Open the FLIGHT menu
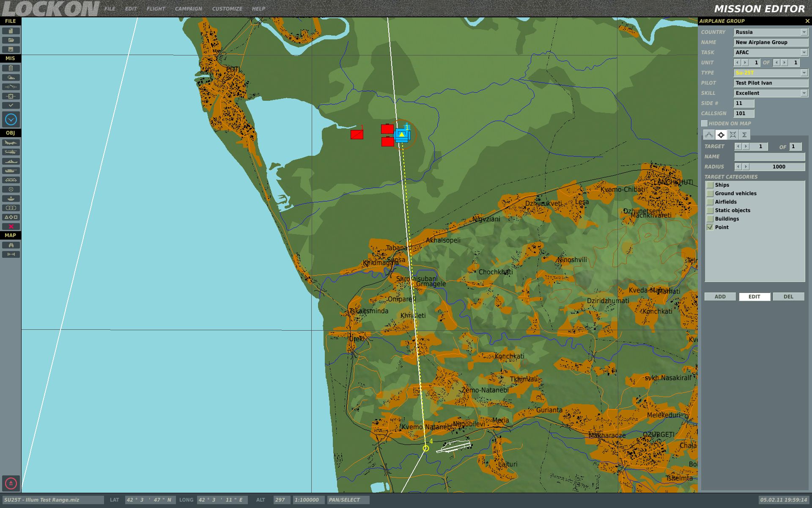This screenshot has height=508, width=812. click(x=156, y=9)
